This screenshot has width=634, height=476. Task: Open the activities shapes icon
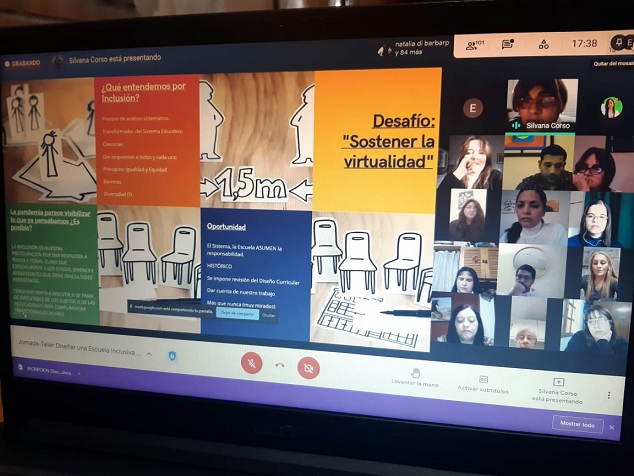click(x=543, y=44)
